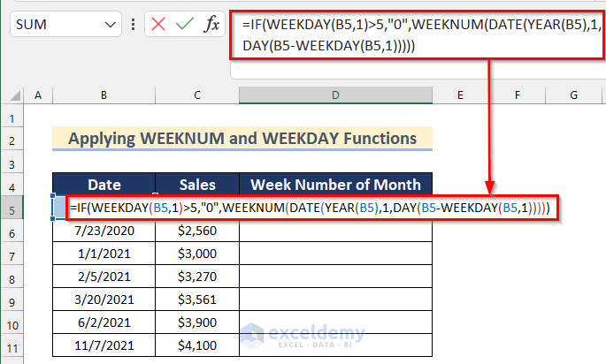
Task: Click inside the formula bar text
Action: click(416, 35)
